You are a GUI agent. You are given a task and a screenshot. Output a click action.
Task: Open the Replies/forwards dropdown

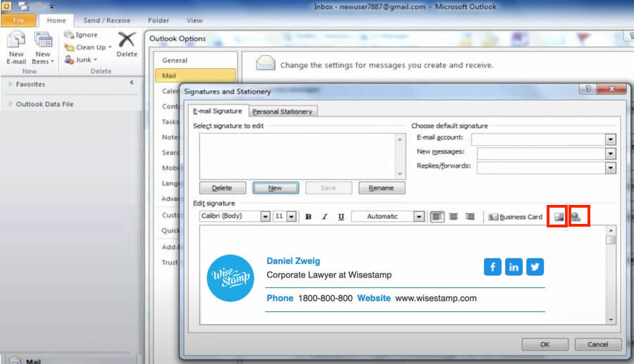coord(610,168)
